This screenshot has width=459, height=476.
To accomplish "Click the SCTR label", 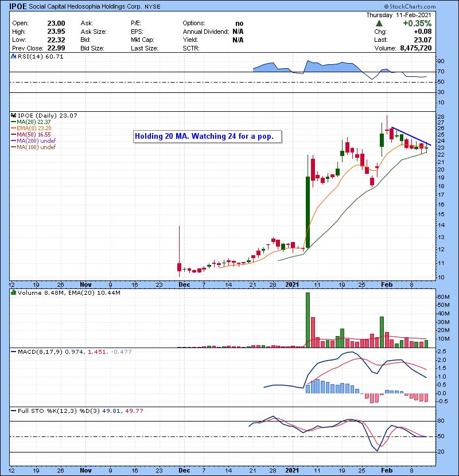I will pyautogui.click(x=191, y=48).
